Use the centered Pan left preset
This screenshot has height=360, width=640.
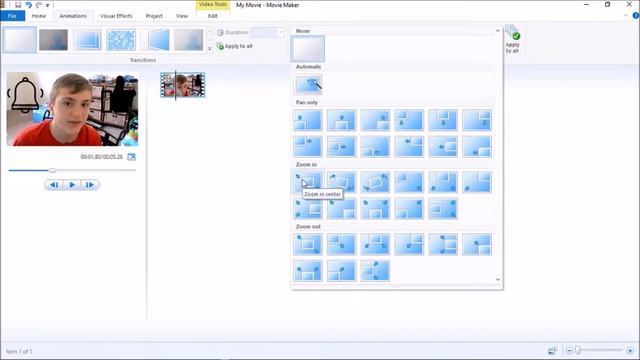click(443, 147)
